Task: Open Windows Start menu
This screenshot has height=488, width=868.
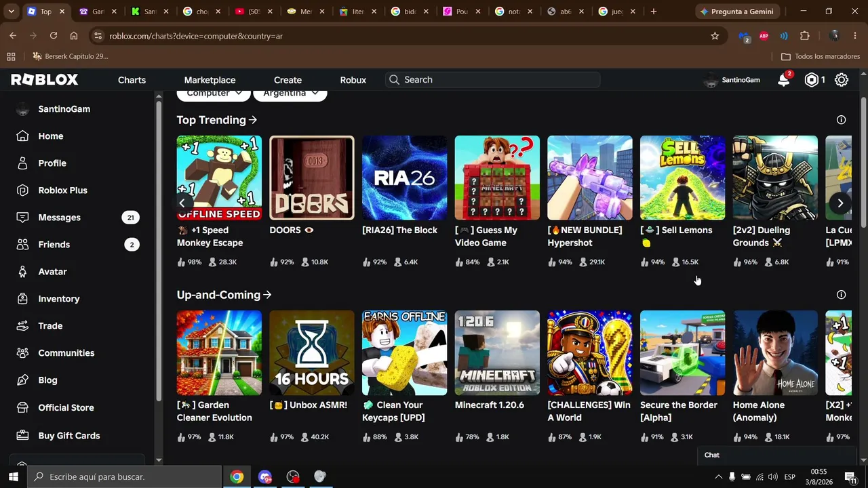Action: tap(14, 476)
